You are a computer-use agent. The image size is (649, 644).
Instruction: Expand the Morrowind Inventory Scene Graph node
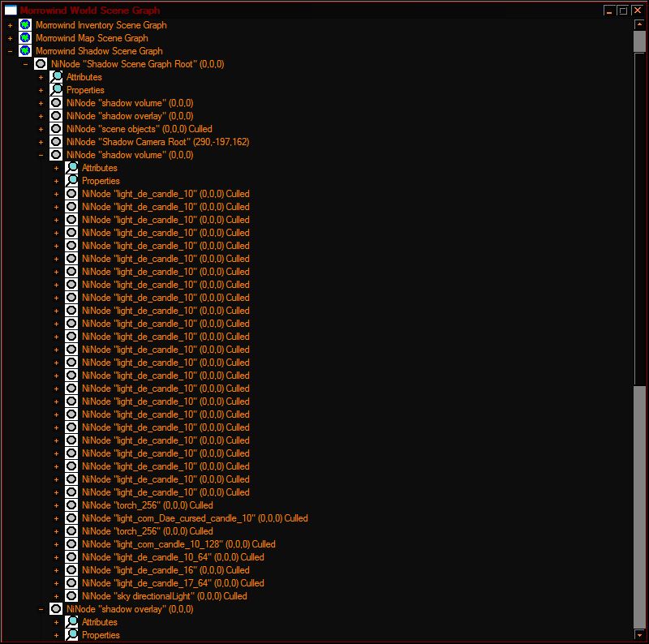11,25
